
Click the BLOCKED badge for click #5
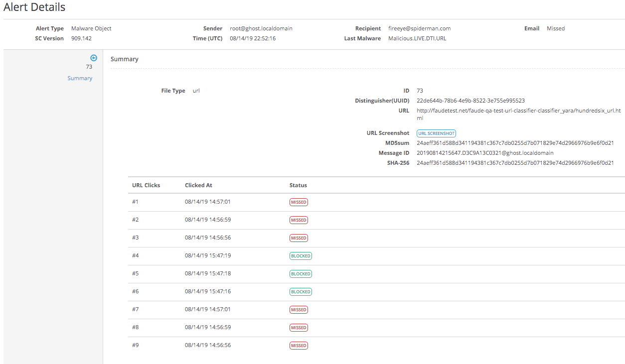(301, 274)
